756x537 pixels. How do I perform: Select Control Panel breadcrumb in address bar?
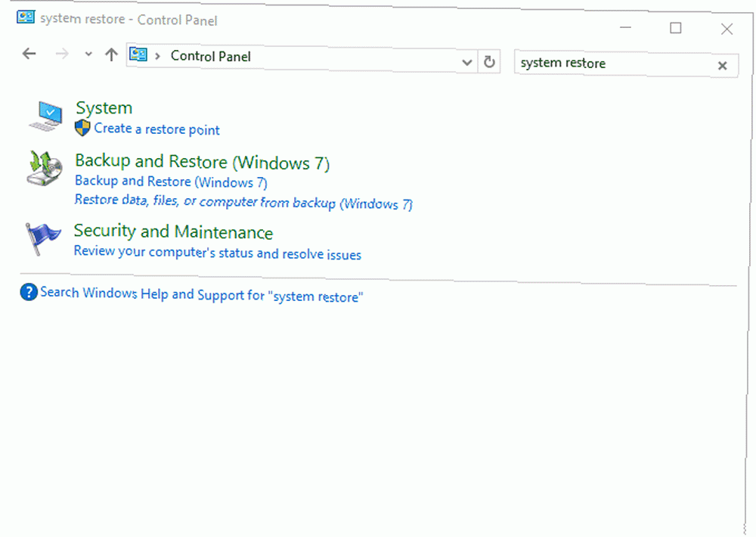tap(211, 57)
